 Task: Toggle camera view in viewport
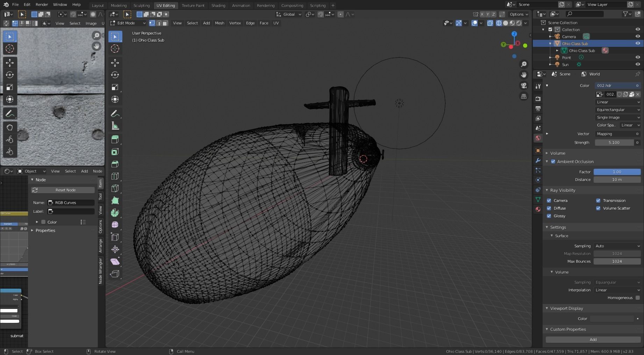(524, 86)
